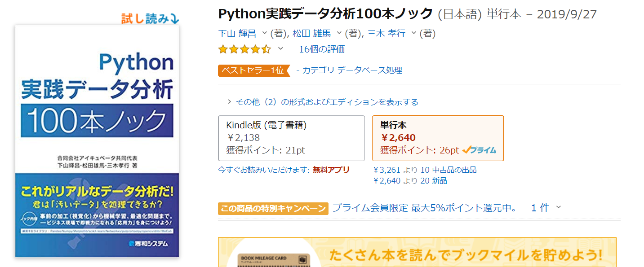View the 20 新品 offers link

click(434, 181)
